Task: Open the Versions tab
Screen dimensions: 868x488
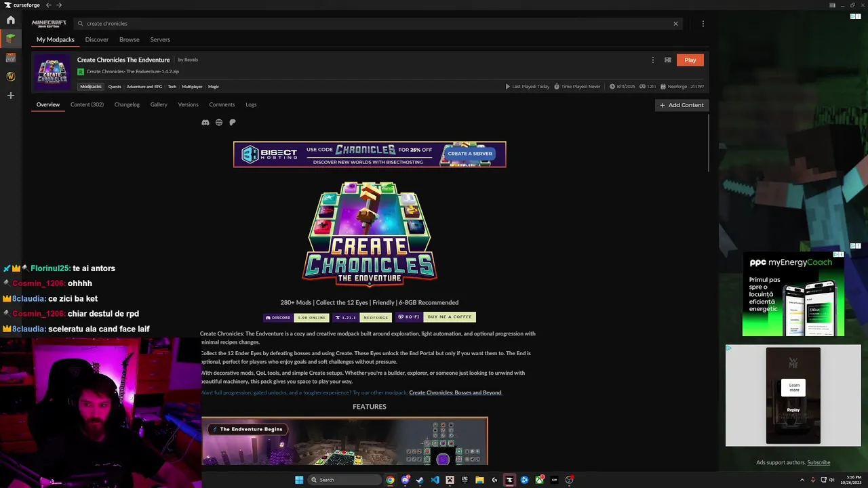Action: pos(188,104)
